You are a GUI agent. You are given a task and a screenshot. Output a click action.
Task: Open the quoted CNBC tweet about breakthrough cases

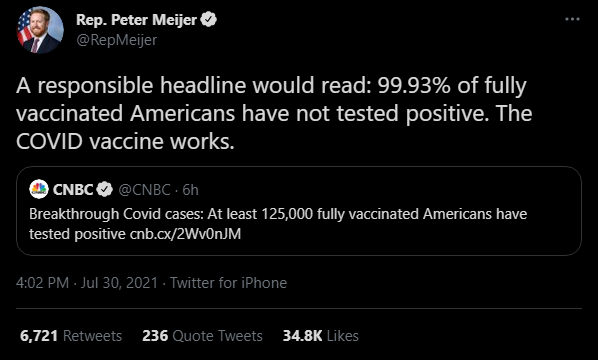click(299, 211)
